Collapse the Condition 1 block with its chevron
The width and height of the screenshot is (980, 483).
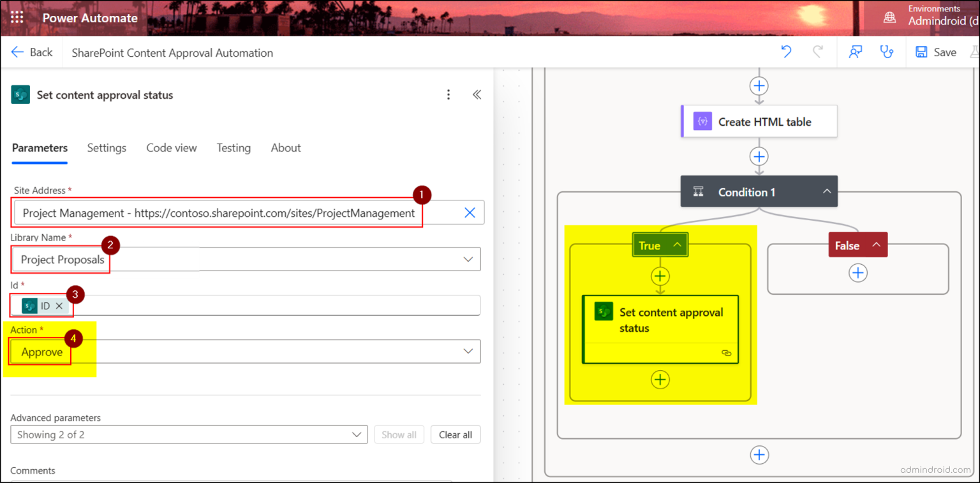[x=827, y=191]
